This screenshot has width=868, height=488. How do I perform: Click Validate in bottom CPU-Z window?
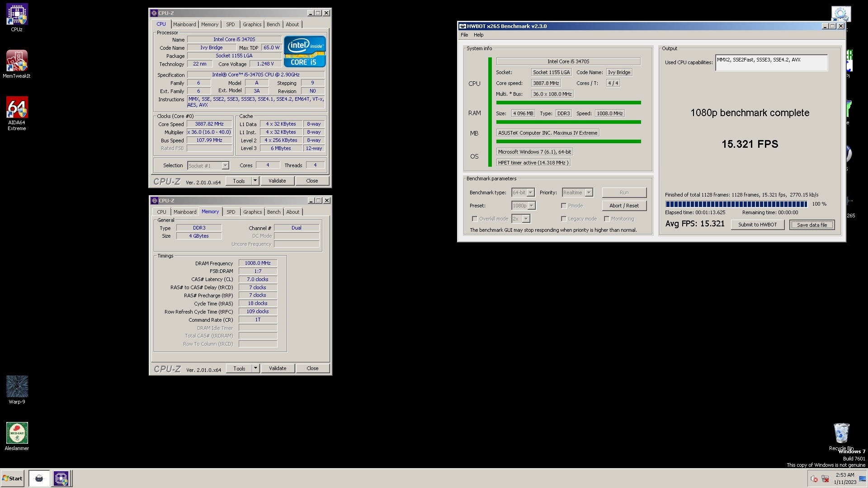[x=278, y=368]
